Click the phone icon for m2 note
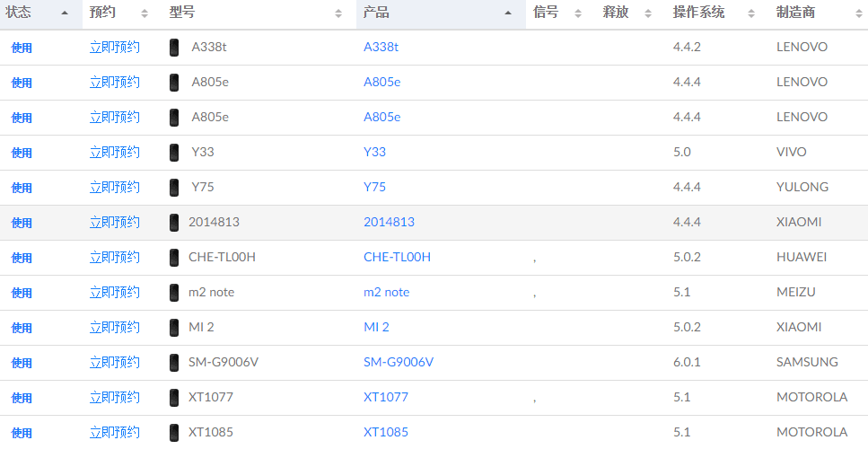This screenshot has height=449, width=868. (174, 293)
